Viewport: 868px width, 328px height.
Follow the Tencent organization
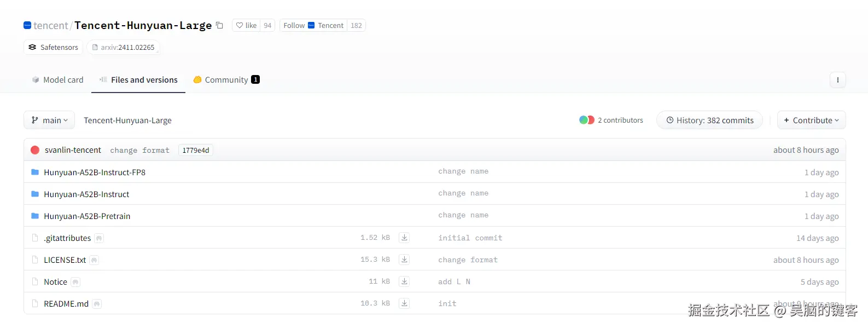pyautogui.click(x=313, y=25)
